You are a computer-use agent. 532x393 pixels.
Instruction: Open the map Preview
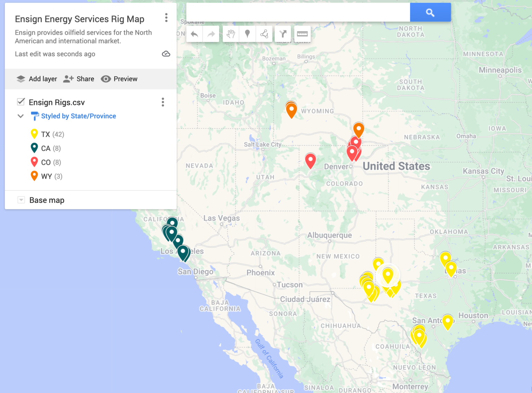[119, 79]
